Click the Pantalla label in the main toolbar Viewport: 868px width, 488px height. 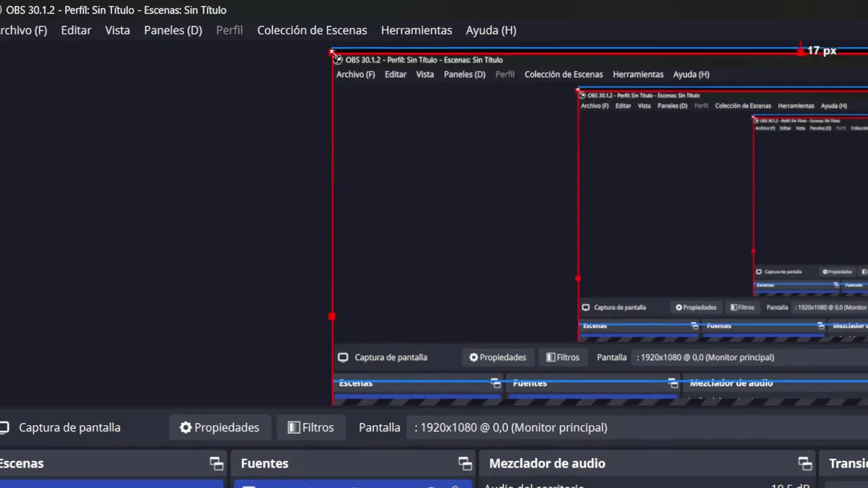pos(379,428)
